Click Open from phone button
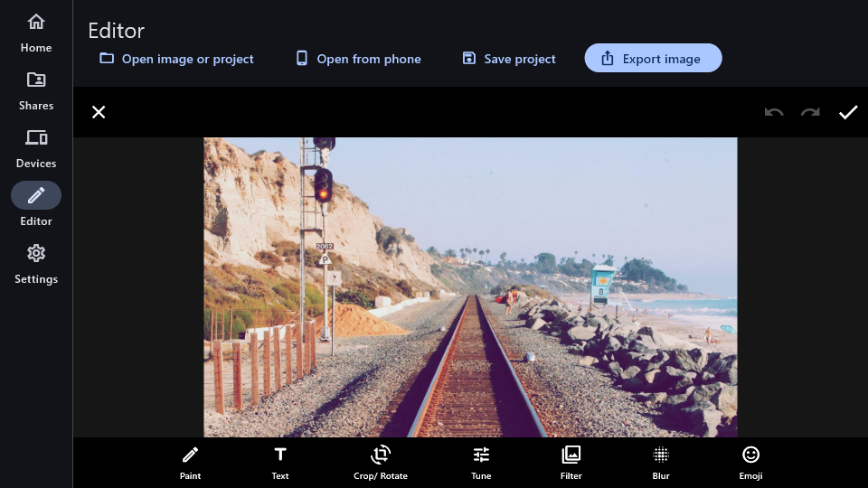This screenshot has height=488, width=868. (x=358, y=59)
